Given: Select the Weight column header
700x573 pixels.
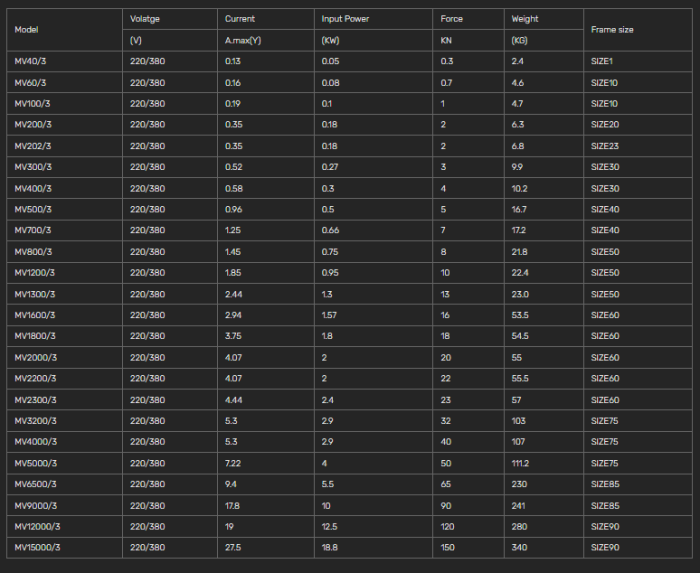Looking at the screenshot, I should 525,19.
